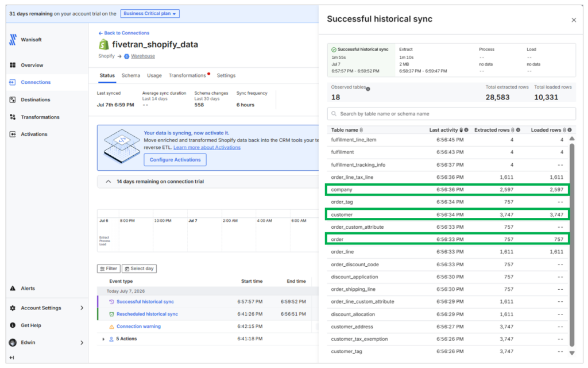588x368 pixels.
Task: Open the Account Settings gear icon
Action: [13, 308]
